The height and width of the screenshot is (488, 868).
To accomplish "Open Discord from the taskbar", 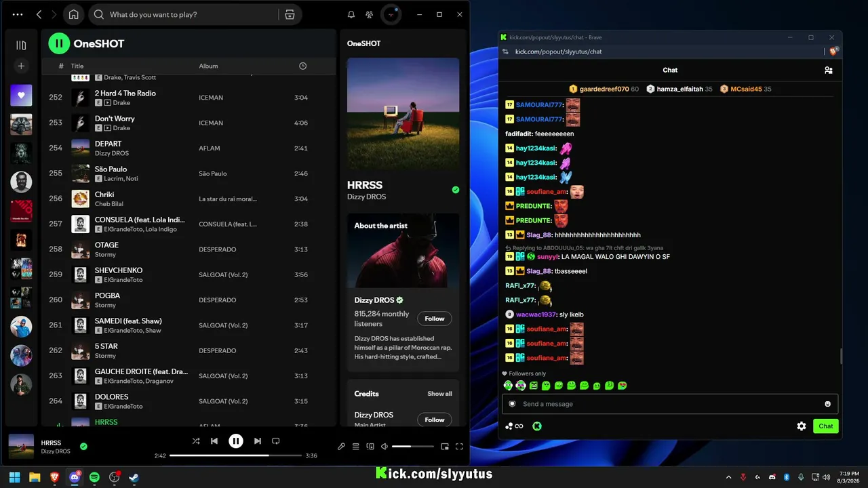I will click(x=75, y=477).
